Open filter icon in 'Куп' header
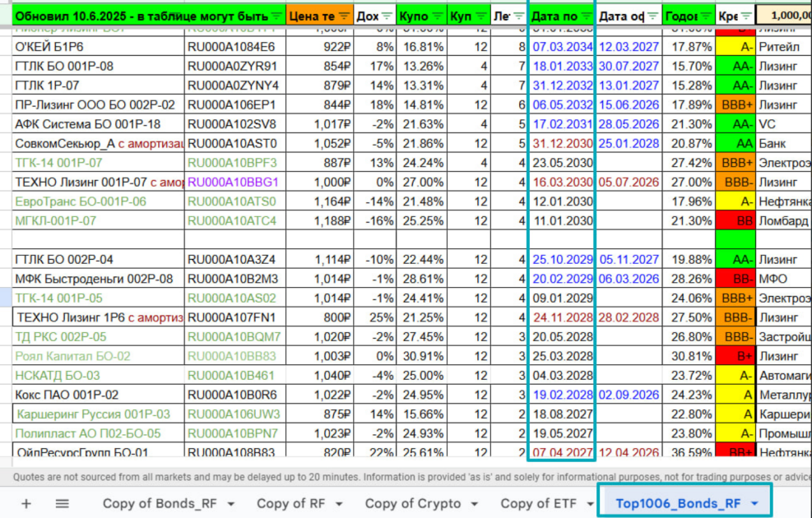The width and height of the screenshot is (812, 518). 481,16
